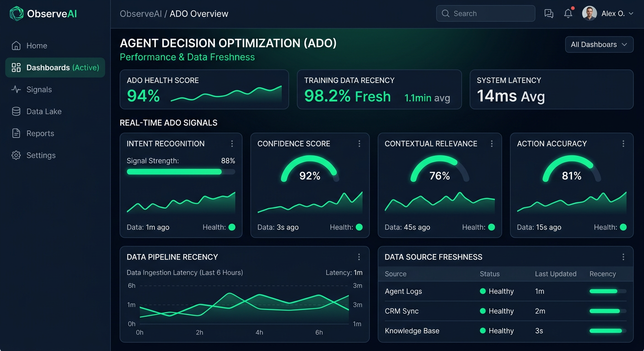Click the ObserveAI logo icon
Viewport: 644px width, 351px height.
coord(16,14)
